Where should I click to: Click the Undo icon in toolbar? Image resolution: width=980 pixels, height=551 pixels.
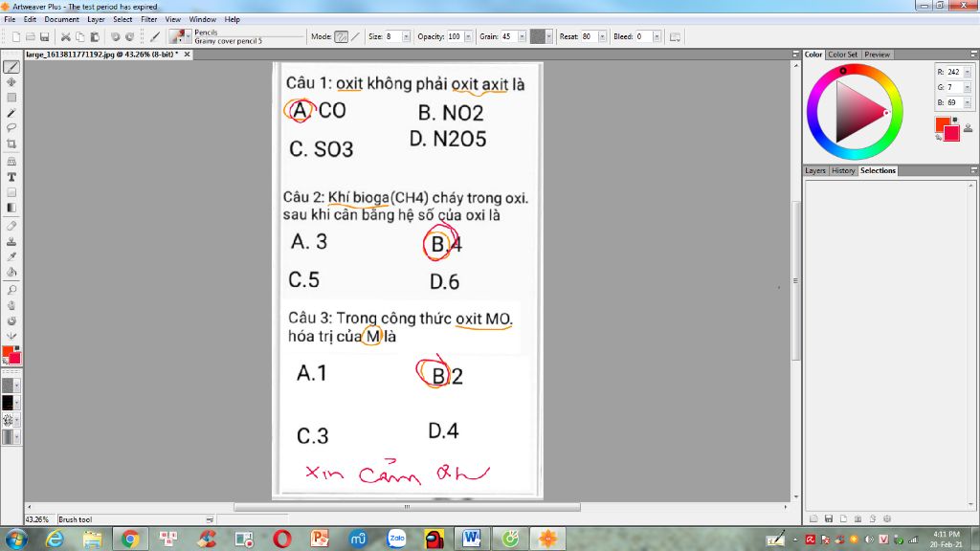click(x=115, y=37)
